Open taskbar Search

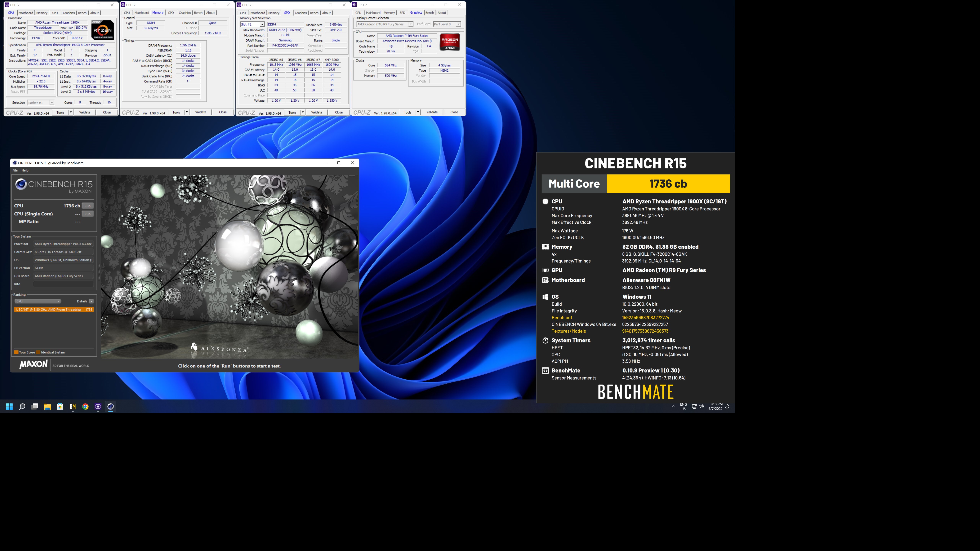22,407
